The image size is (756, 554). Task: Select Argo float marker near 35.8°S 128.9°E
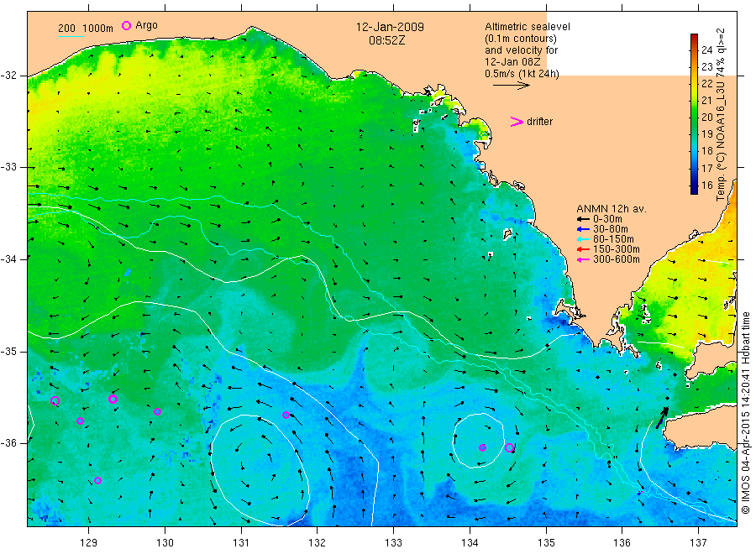coord(80,421)
